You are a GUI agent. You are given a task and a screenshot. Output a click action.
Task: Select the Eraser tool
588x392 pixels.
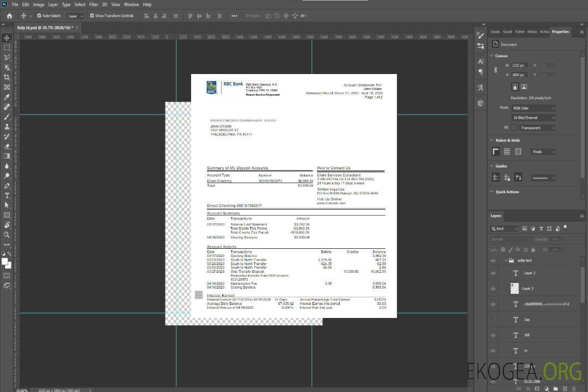[x=7, y=146]
